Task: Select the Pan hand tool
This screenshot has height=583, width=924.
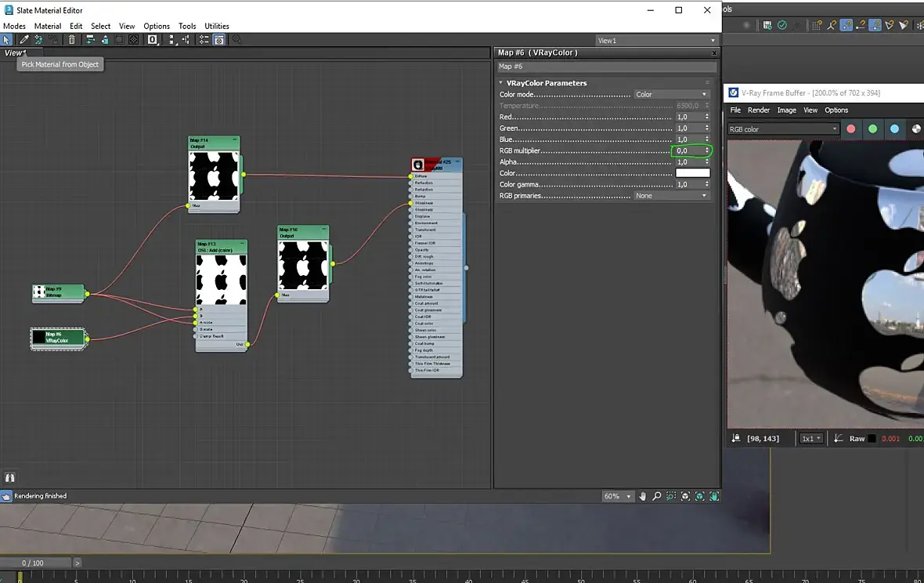Action: pyautogui.click(x=643, y=496)
